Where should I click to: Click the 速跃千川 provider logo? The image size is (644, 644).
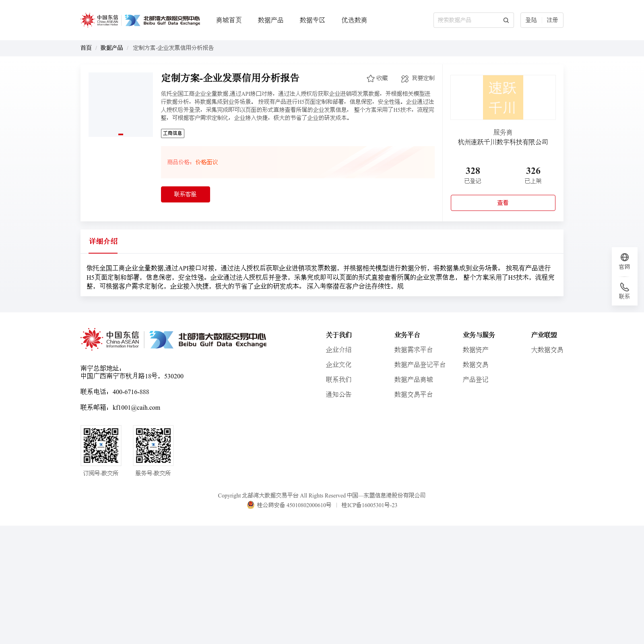(x=503, y=97)
